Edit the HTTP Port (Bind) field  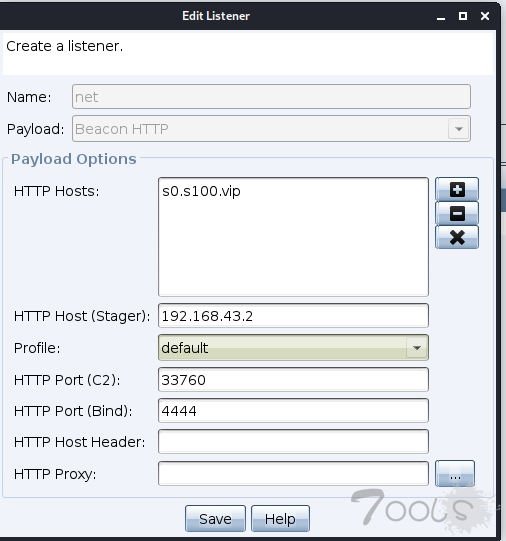293,411
